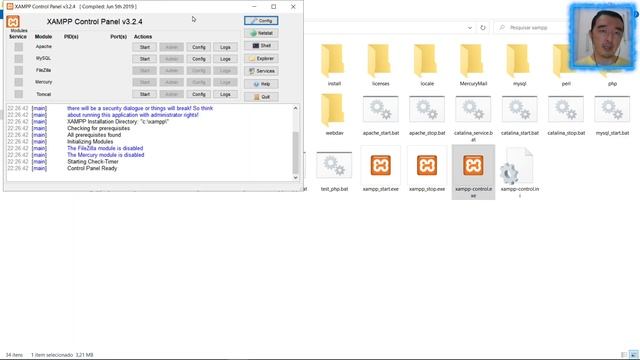Image resolution: width=640 pixels, height=360 pixels.
Task: Click log line 'The FileZilla module is disabled'
Action: tap(105, 149)
